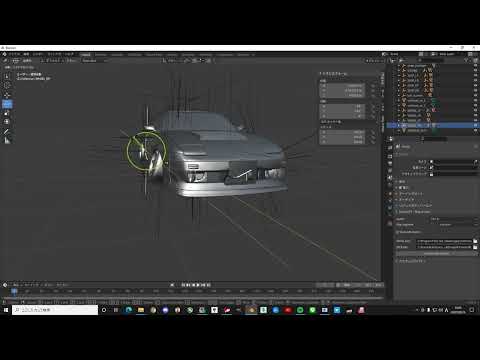Open Task View on the taskbar
The width and height of the screenshot is (480, 360).
click(116, 310)
